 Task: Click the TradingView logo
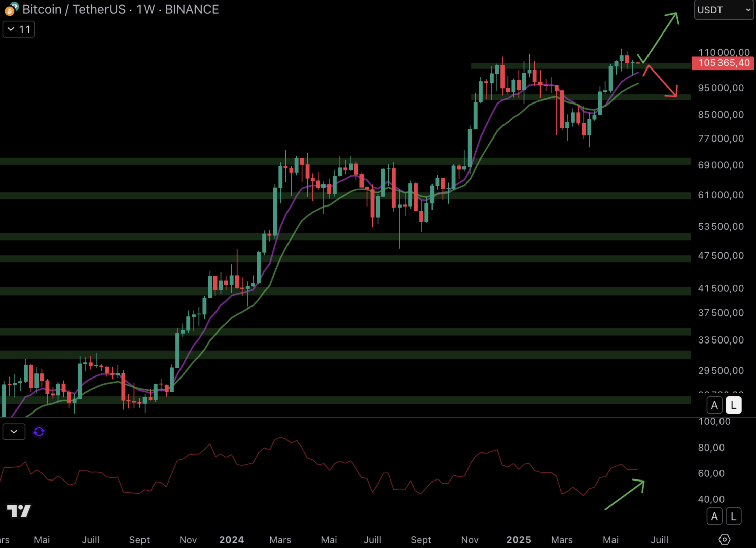coord(19,511)
